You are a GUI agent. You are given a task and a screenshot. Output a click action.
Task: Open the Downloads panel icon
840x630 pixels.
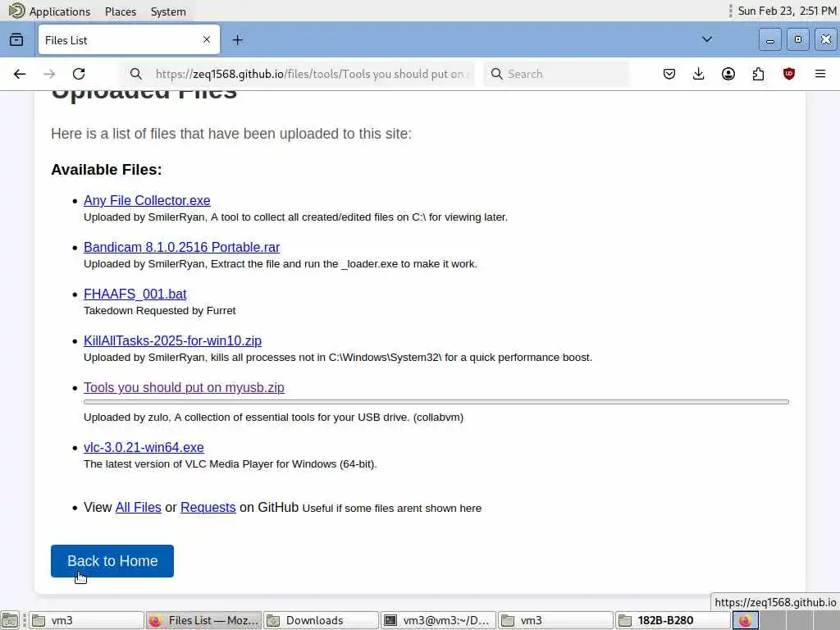click(699, 74)
